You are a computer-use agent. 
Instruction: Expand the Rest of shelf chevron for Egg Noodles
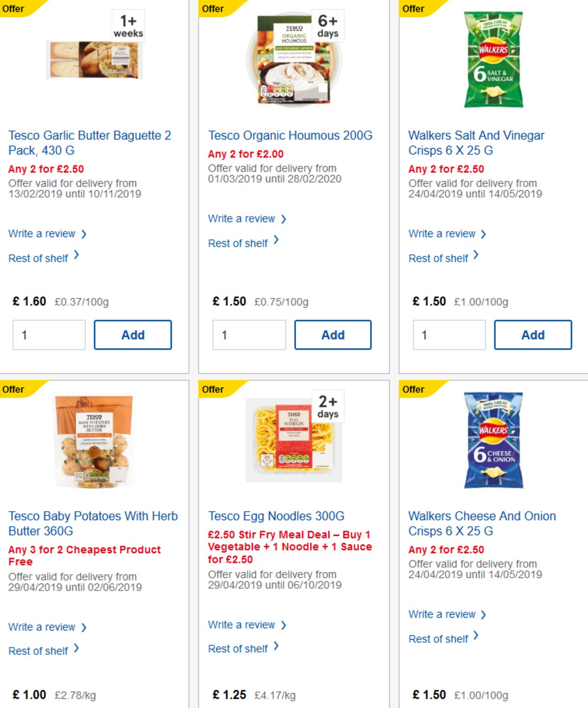tap(276, 646)
